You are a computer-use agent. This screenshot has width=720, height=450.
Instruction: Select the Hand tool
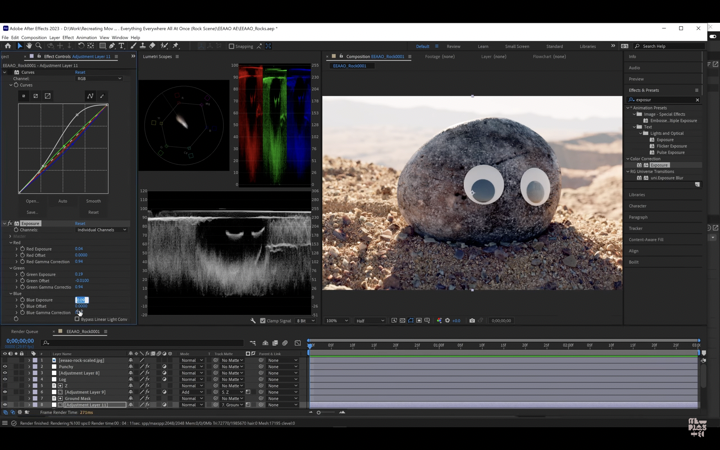coord(29,46)
